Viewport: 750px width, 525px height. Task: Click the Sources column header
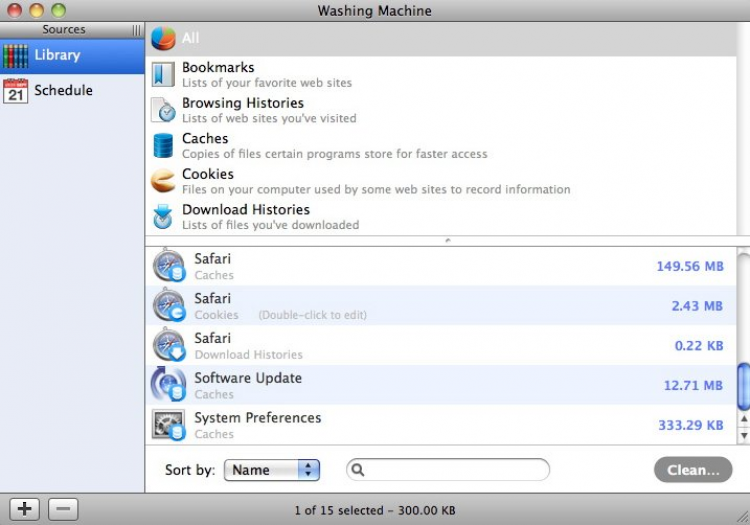[x=72, y=30]
